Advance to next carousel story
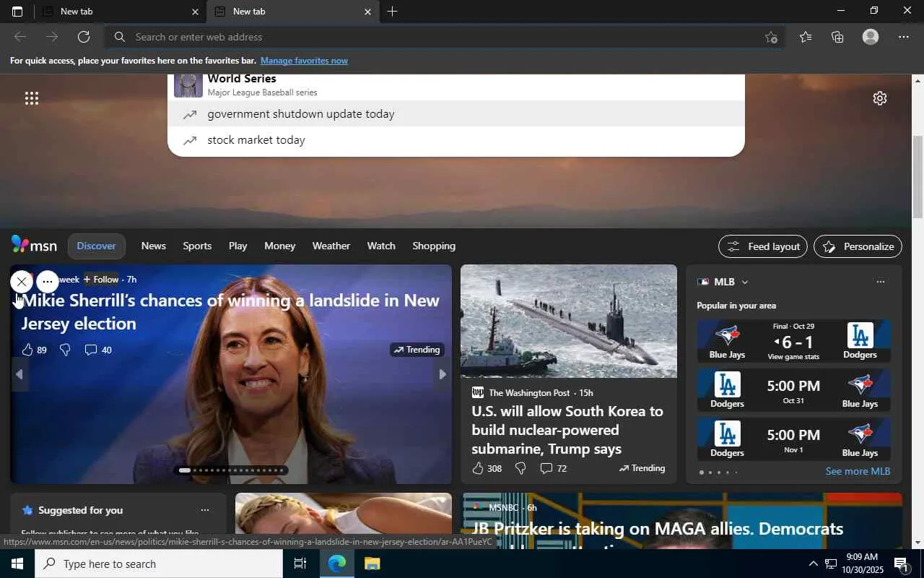 [x=443, y=374]
